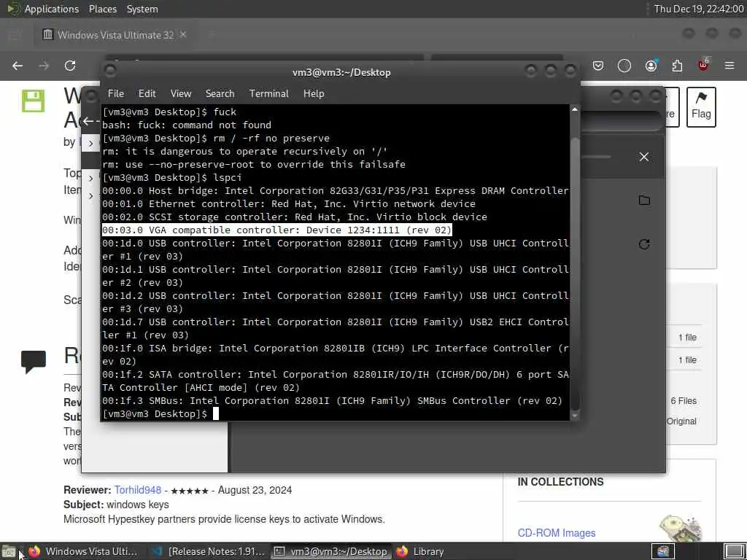Click the folder icon in Library panel
The width and height of the screenshot is (747, 560).
pyautogui.click(x=644, y=200)
